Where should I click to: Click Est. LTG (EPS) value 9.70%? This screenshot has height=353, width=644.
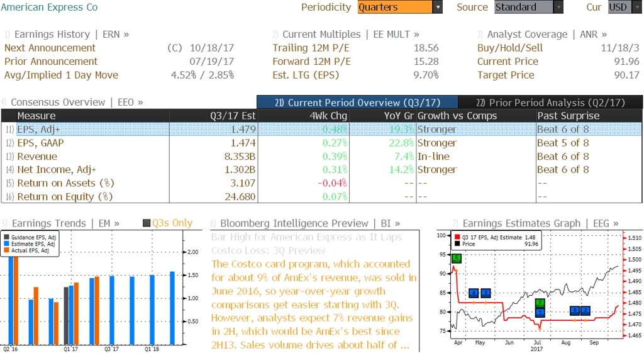(x=426, y=76)
